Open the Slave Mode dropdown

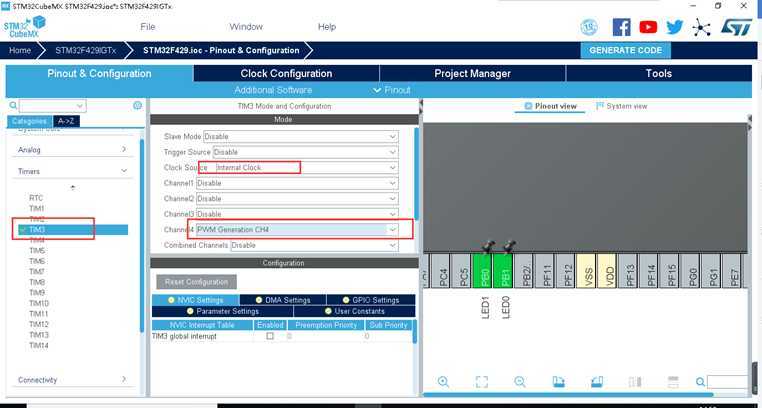[301, 136]
